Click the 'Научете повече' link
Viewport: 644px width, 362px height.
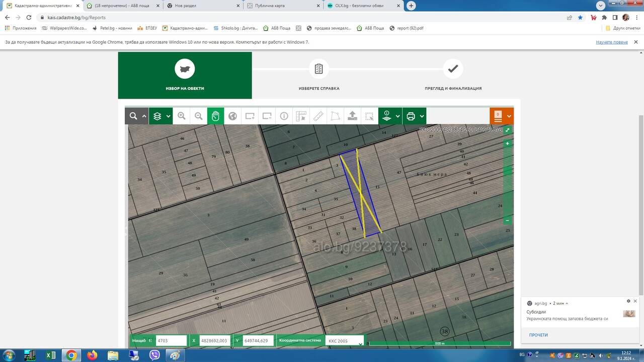612,42
